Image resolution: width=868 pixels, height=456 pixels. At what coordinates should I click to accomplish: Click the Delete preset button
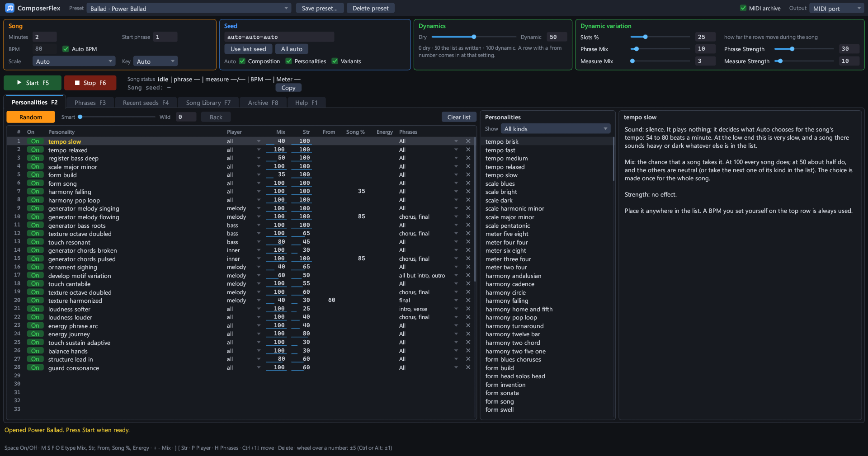[370, 8]
